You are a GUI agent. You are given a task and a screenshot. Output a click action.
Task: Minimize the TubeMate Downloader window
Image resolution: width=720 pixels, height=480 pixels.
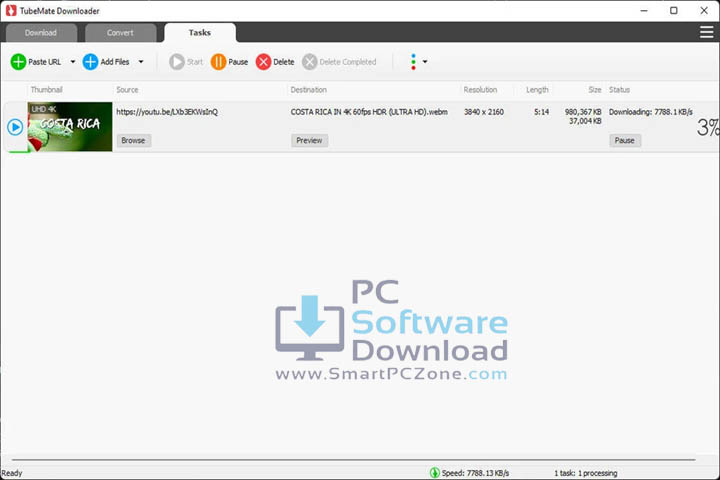pos(644,10)
